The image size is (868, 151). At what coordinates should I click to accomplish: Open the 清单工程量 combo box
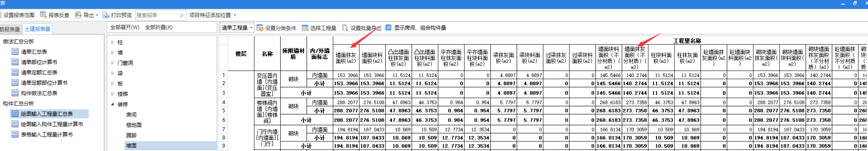coord(237,28)
